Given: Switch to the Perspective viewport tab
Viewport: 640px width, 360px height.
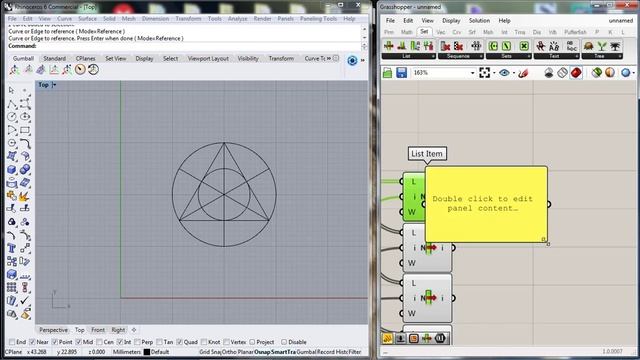Looking at the screenshot, I should [x=53, y=330].
